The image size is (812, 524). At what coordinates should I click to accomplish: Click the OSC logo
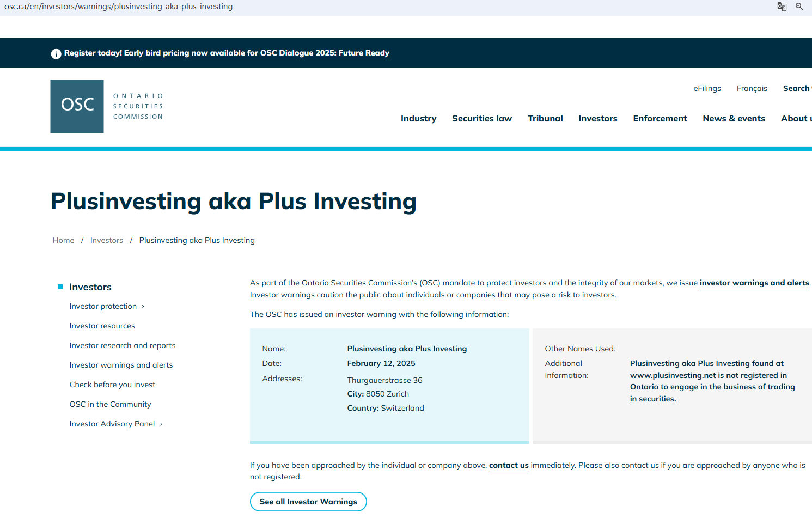[x=77, y=106]
